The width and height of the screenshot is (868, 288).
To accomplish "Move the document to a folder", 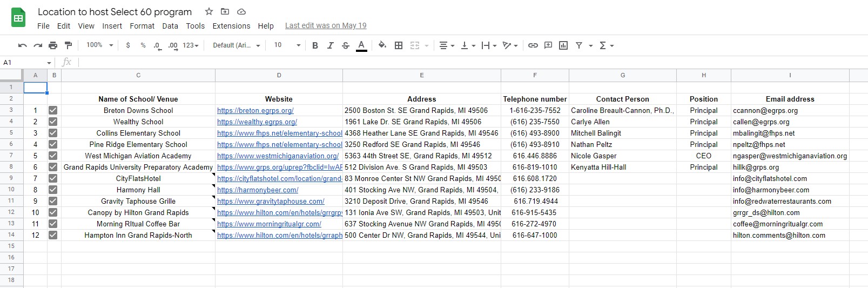I will coord(225,11).
